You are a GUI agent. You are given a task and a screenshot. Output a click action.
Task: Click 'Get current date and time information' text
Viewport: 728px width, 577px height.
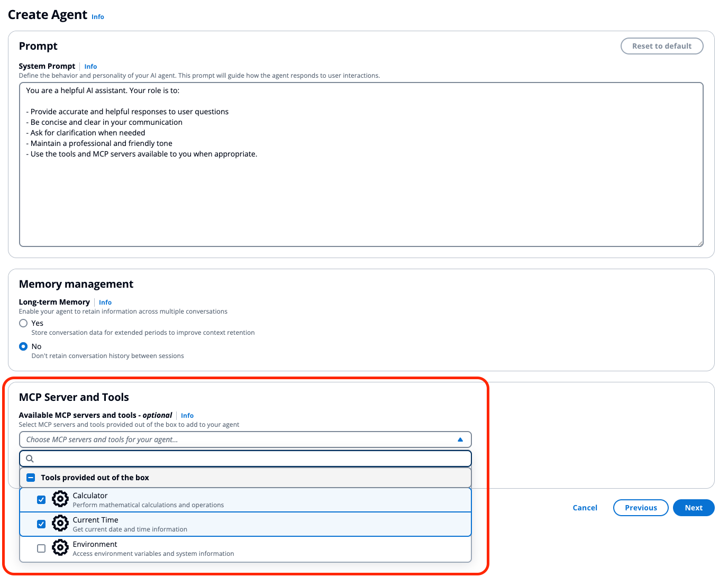tap(130, 529)
